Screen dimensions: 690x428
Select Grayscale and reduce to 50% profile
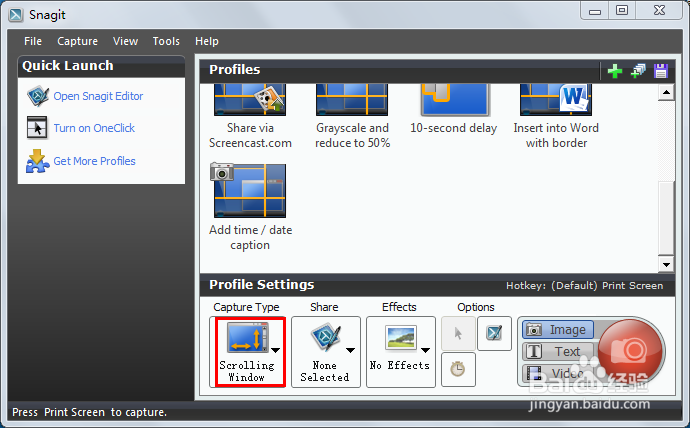pos(352,117)
